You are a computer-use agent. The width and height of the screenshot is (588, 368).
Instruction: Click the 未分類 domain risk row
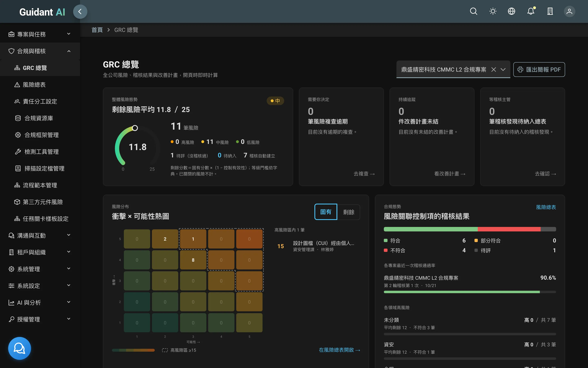(x=470, y=326)
